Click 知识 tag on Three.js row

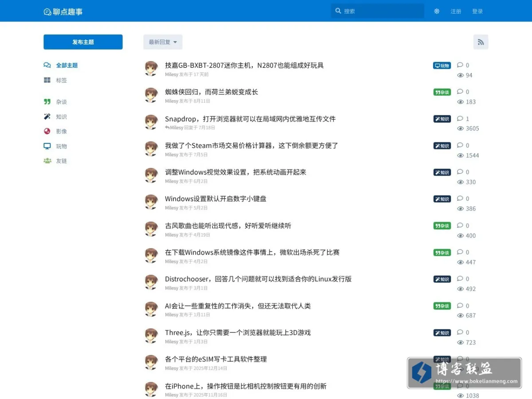(442, 332)
